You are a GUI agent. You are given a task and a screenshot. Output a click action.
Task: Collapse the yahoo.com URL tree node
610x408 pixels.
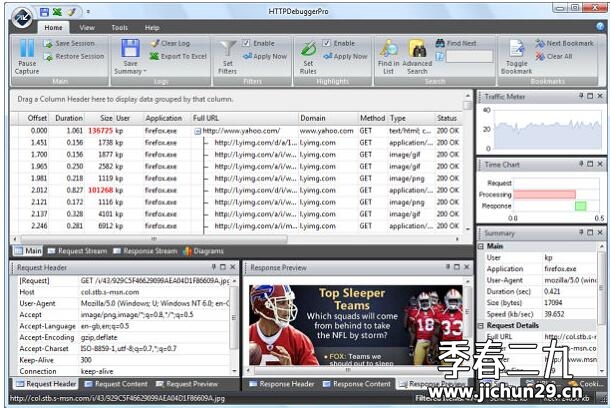(x=197, y=131)
